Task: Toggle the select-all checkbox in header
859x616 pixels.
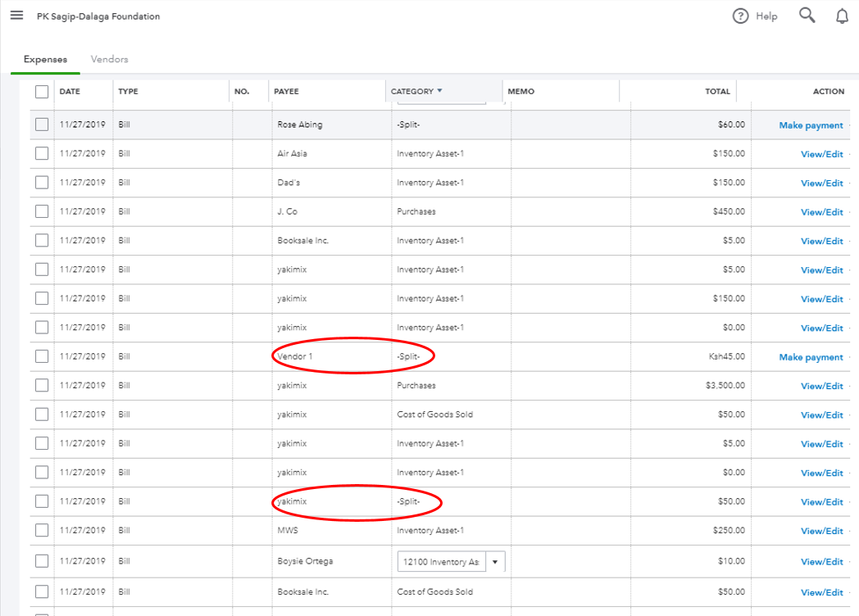Action: click(x=42, y=92)
